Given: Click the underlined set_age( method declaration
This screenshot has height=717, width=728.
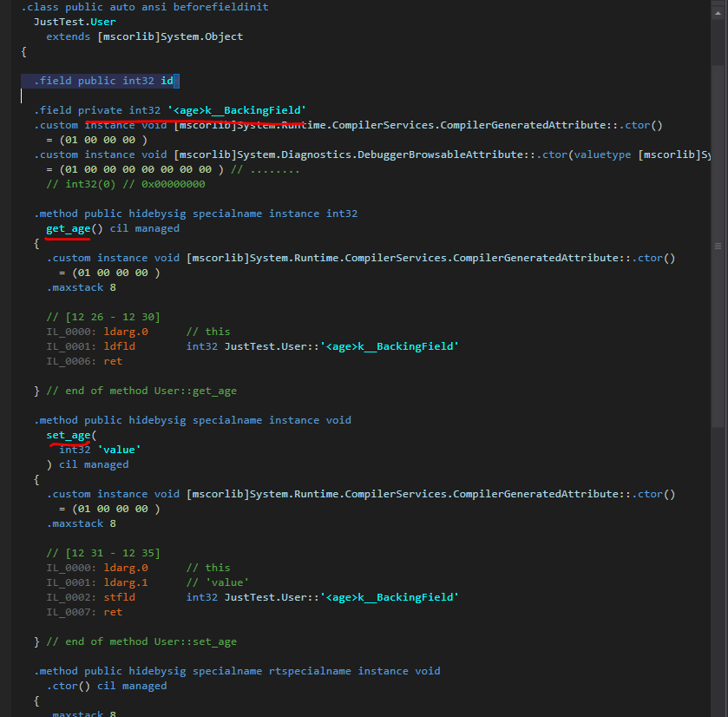Looking at the screenshot, I should [69, 435].
